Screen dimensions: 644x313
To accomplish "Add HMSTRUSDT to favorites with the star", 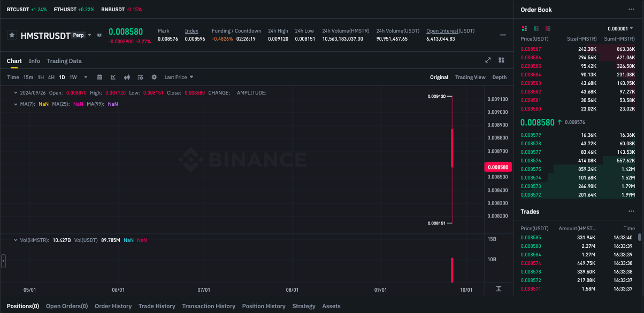I will click(12, 35).
